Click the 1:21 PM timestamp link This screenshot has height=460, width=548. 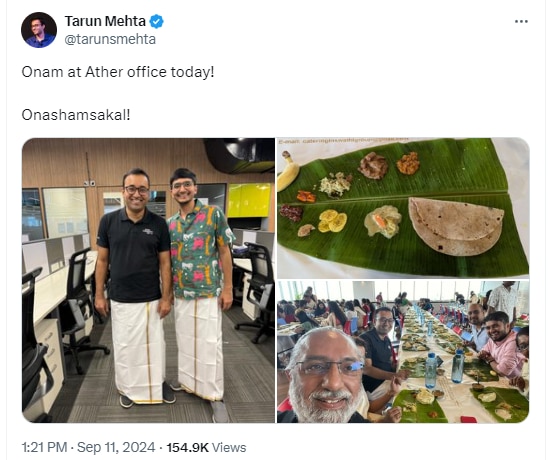click(44, 447)
